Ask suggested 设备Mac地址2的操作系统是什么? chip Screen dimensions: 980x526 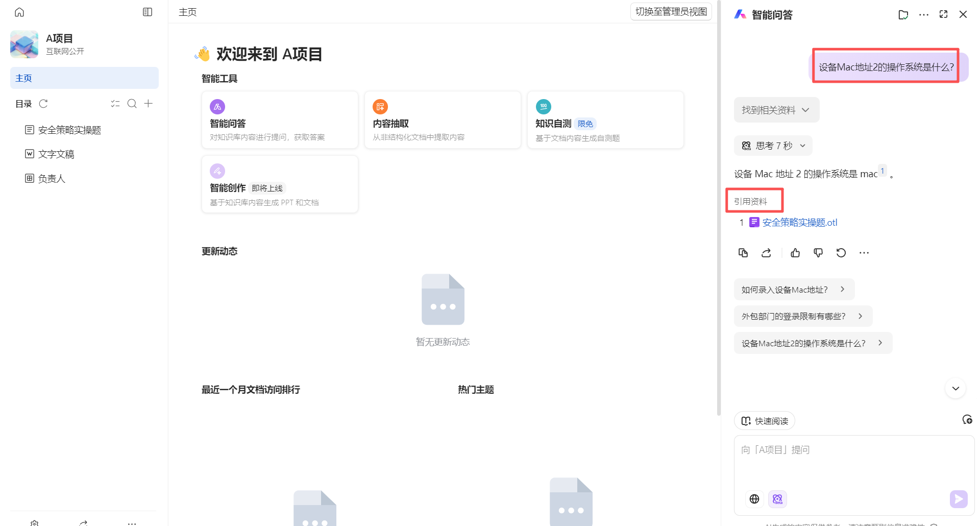coord(813,343)
